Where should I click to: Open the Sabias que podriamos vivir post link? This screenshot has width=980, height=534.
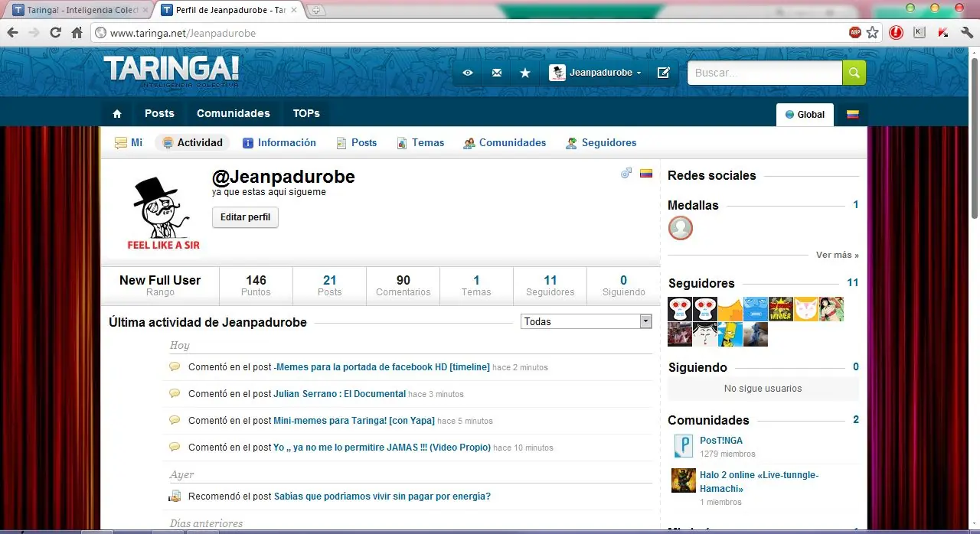(382, 497)
